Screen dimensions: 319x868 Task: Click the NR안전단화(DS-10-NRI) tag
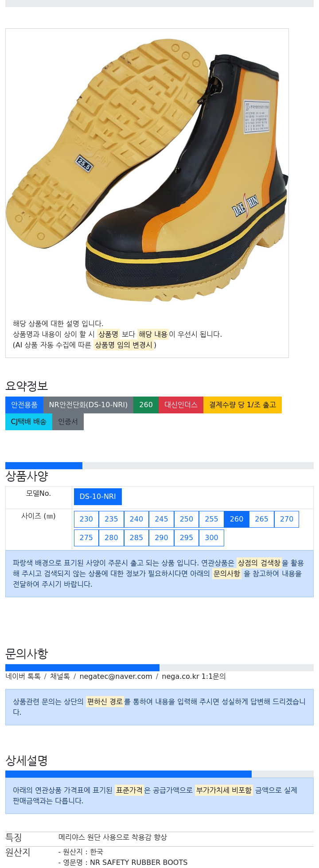point(88,405)
